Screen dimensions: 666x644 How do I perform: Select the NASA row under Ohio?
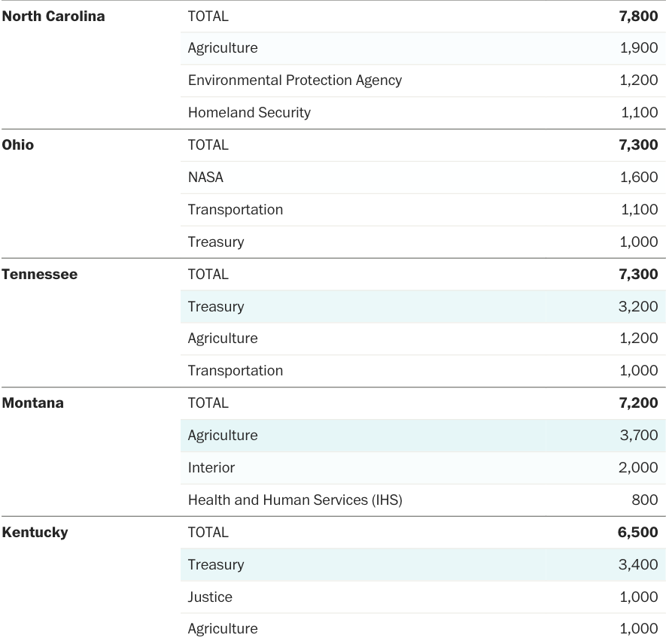click(x=205, y=178)
